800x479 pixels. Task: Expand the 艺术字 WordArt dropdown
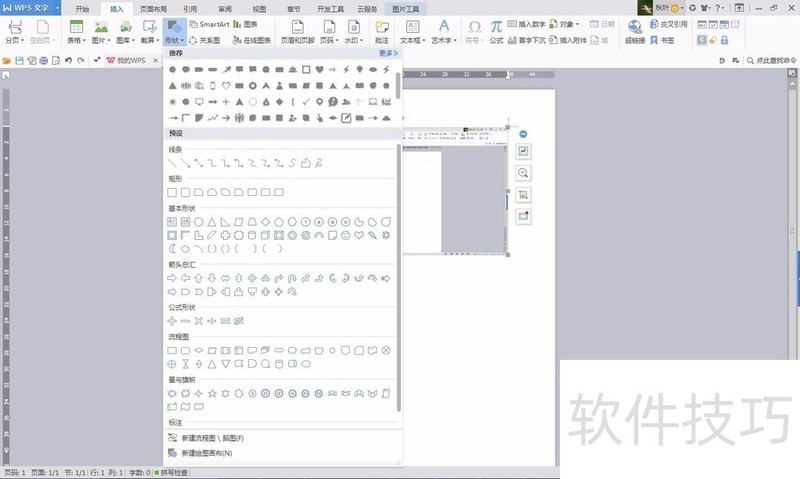(x=443, y=32)
